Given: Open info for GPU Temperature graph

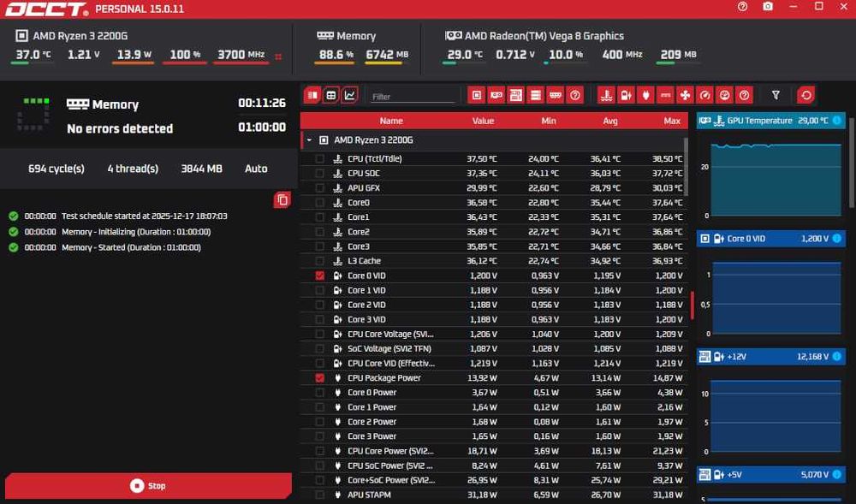Looking at the screenshot, I should (837, 120).
